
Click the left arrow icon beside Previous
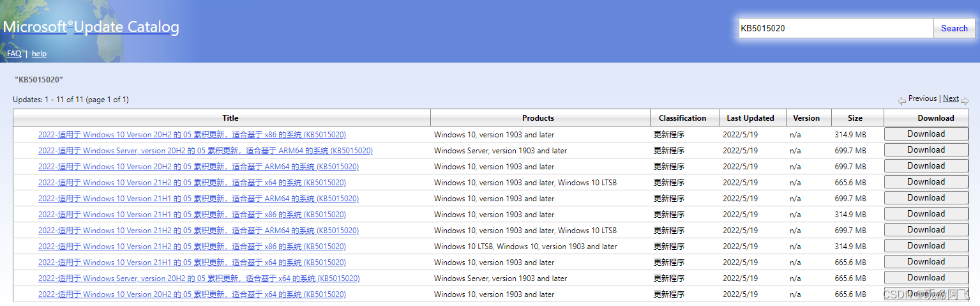[901, 101]
